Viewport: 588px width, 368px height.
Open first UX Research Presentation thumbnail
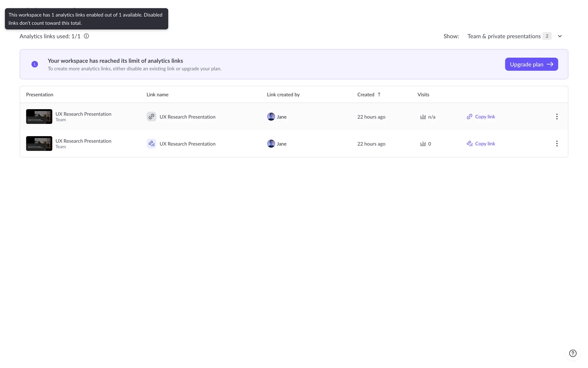(x=39, y=117)
